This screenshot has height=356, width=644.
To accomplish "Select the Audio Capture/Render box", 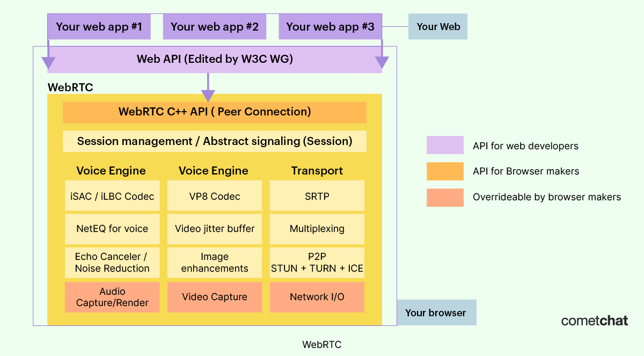I will (x=112, y=297).
